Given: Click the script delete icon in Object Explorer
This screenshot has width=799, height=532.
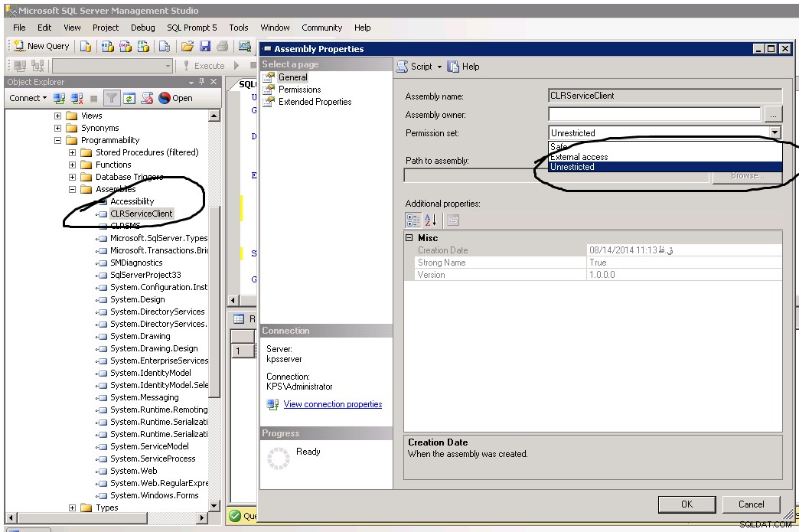Looking at the screenshot, I should click(147, 98).
